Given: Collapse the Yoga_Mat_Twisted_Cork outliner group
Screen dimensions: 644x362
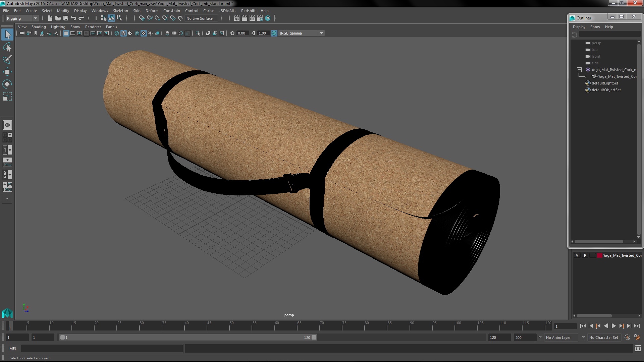Looking at the screenshot, I should [579, 70].
